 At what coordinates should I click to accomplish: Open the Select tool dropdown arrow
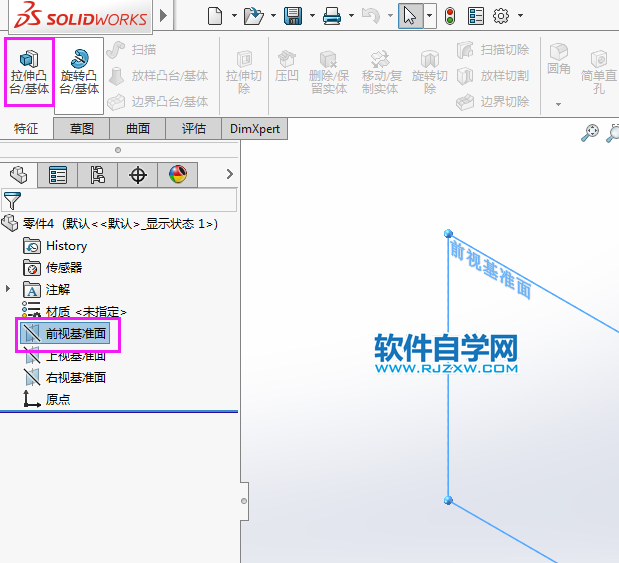[x=430, y=16]
